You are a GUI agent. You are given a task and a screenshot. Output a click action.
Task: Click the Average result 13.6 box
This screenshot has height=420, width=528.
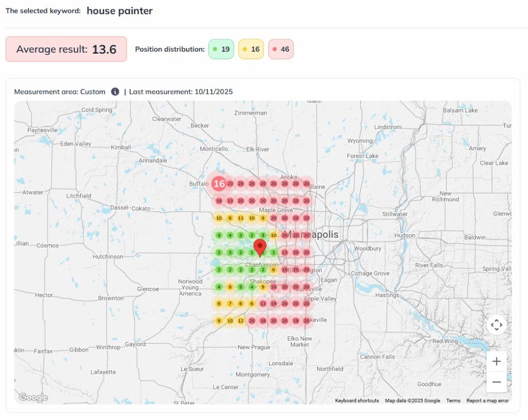(66, 50)
